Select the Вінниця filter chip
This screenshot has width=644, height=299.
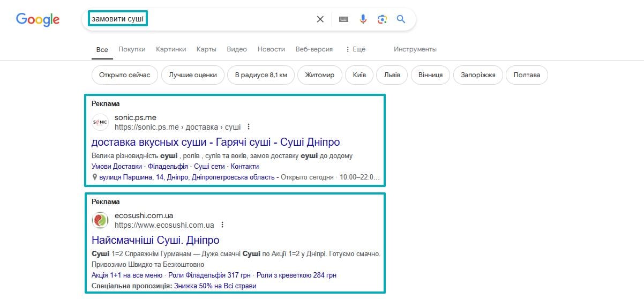coord(431,75)
